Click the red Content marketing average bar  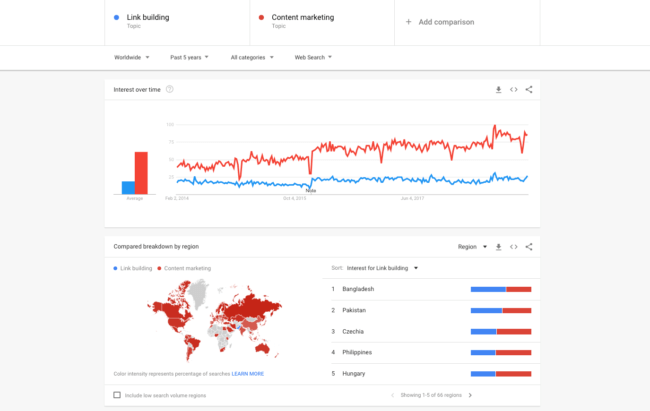click(142, 172)
